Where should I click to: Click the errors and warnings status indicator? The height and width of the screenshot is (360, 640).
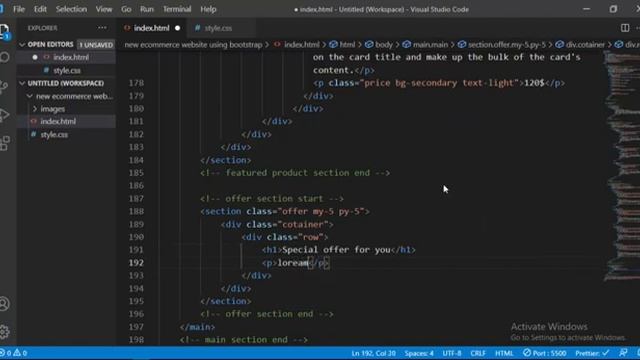(x=13, y=353)
